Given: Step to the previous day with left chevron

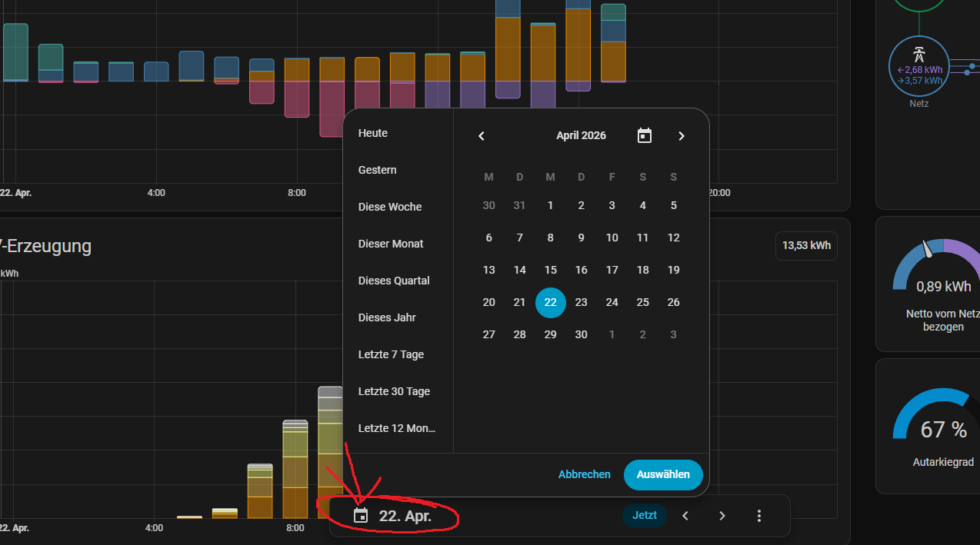Looking at the screenshot, I should point(685,516).
